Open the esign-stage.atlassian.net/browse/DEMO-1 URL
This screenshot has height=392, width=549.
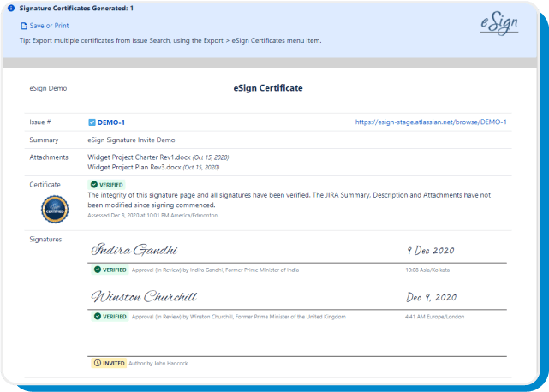point(431,122)
